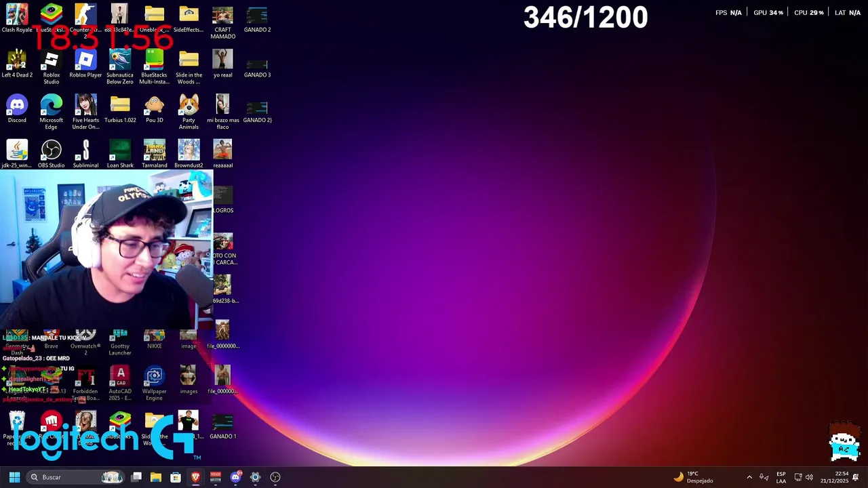Click the Buscar taskbar search box
The image size is (868, 488).
coord(76,477)
